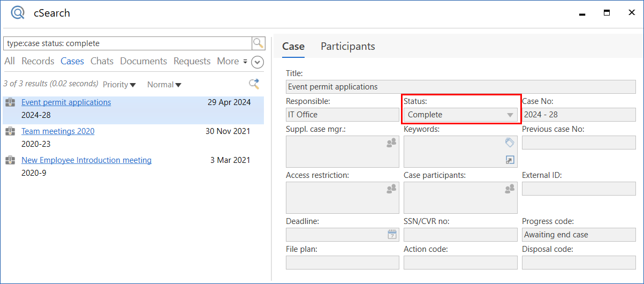Close the cSearch window
644x284 pixels.
(x=631, y=13)
